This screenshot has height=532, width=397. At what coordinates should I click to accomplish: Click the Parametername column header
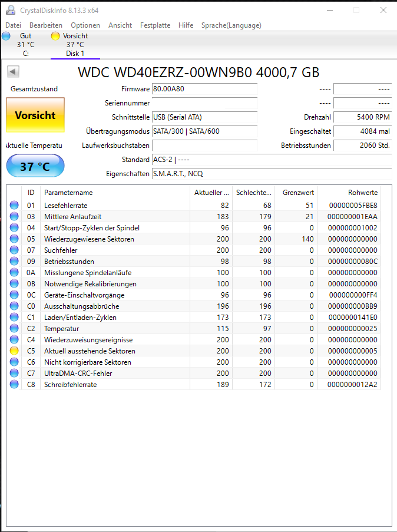coord(115,193)
